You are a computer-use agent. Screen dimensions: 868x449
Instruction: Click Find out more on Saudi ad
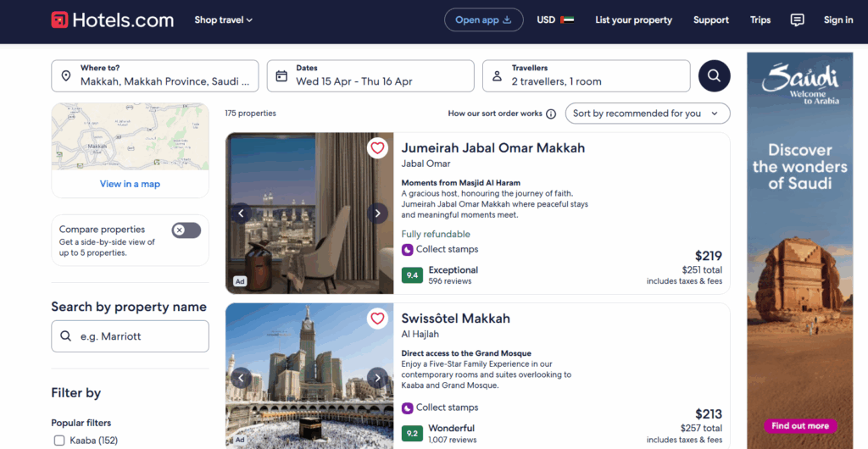pos(800,426)
